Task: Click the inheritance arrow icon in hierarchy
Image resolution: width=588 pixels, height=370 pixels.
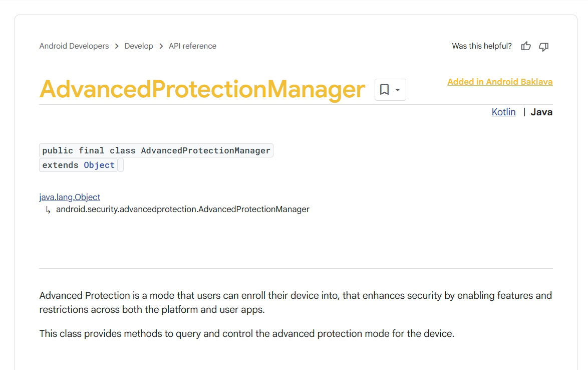Action: tap(48, 210)
